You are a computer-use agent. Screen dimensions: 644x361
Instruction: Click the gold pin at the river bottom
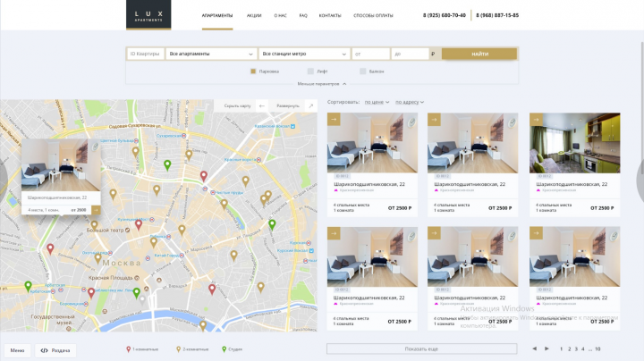pyautogui.click(x=203, y=326)
